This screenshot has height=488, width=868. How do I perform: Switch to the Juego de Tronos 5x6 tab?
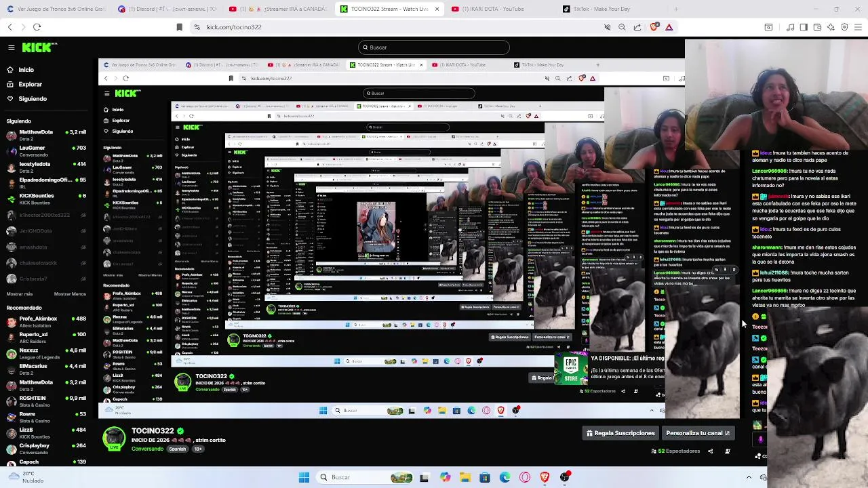pos(56,9)
